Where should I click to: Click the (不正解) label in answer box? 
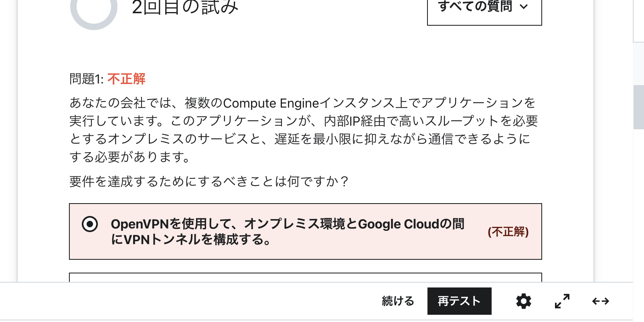click(508, 232)
